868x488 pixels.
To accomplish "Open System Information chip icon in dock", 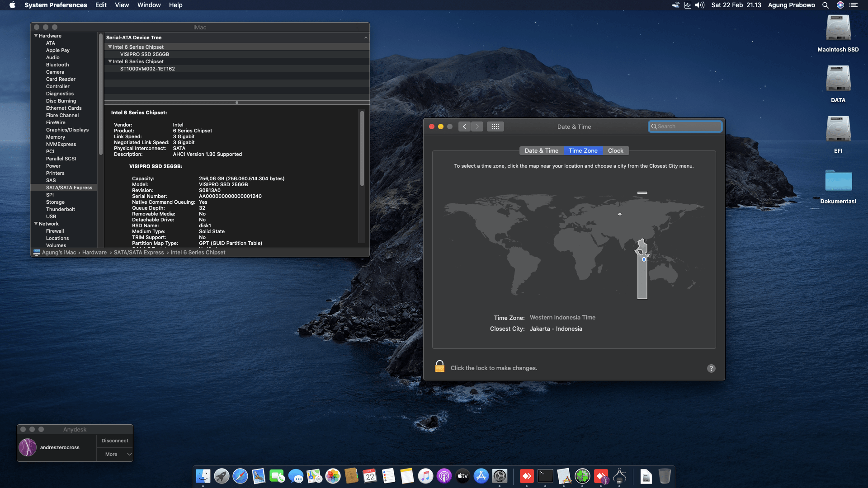I will click(x=619, y=476).
